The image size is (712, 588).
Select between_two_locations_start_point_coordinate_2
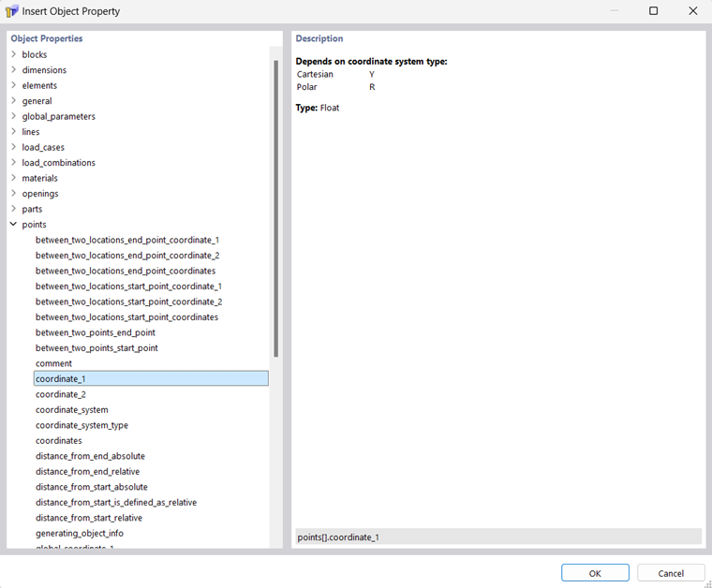coord(128,301)
